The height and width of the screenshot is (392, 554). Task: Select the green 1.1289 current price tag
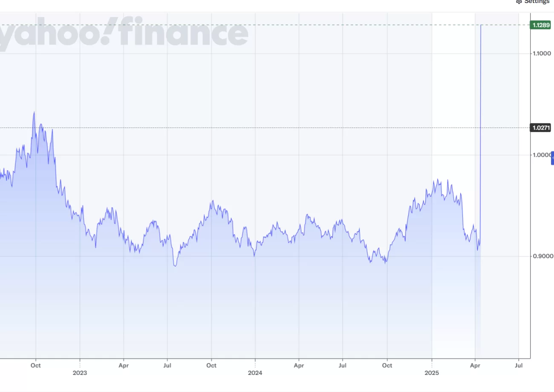pos(540,25)
